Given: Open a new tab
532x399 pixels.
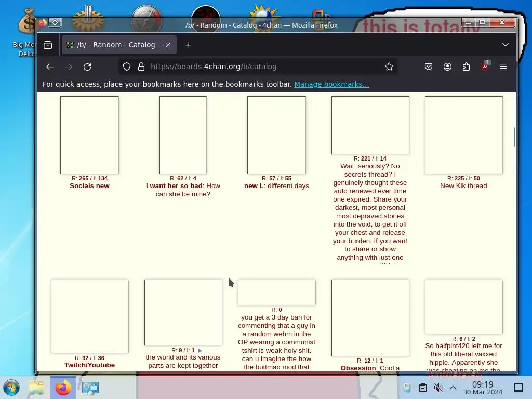Looking at the screenshot, I should pyautogui.click(x=188, y=45).
